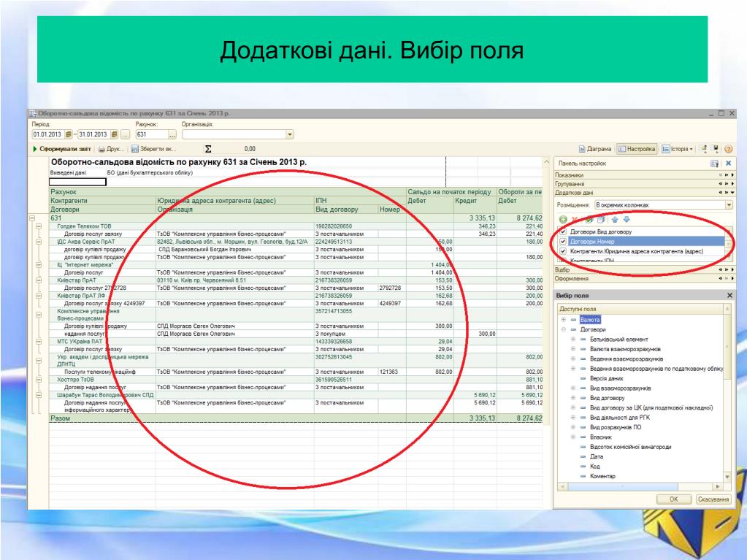Click horizontal scrollbar right arrow in field list
Screen dimensions: 747x560
click(x=718, y=487)
